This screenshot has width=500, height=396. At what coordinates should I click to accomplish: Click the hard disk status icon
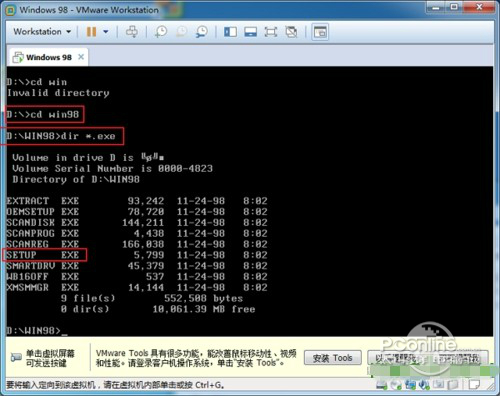pos(382,385)
